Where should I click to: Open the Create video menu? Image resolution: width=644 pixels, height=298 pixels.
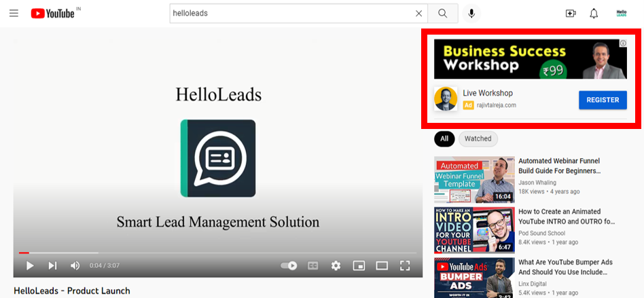tap(571, 14)
